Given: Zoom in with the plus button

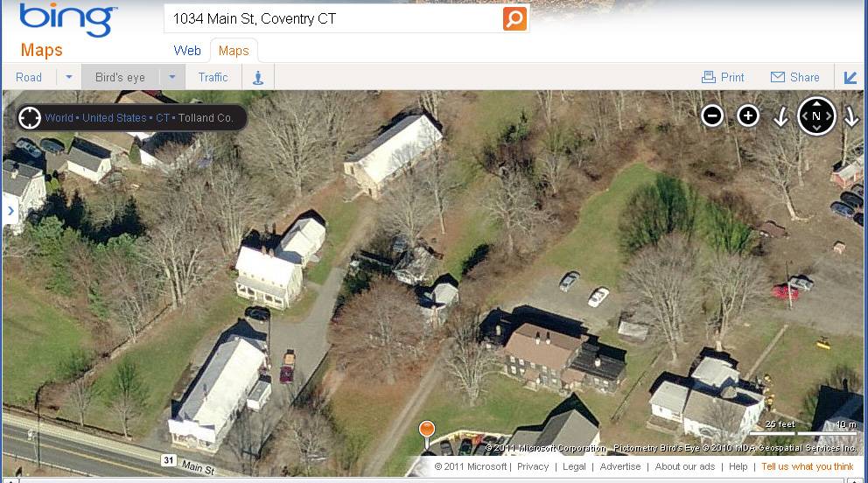Looking at the screenshot, I should (748, 116).
